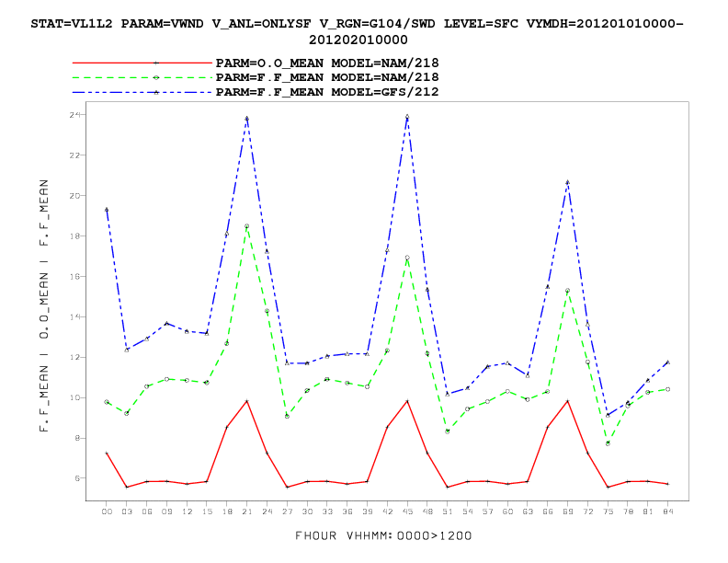Click x-axis tick label 45
Viewport: 728px width, 563px height.
point(407,511)
